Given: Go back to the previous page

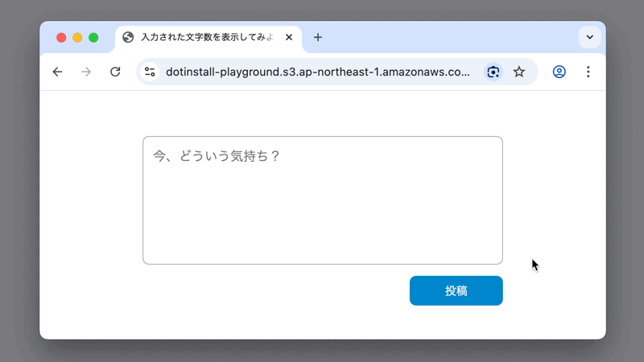Looking at the screenshot, I should 57,72.
